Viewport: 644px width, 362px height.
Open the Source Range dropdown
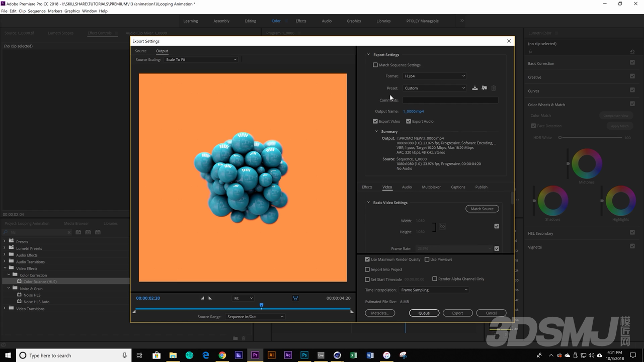pos(255,317)
